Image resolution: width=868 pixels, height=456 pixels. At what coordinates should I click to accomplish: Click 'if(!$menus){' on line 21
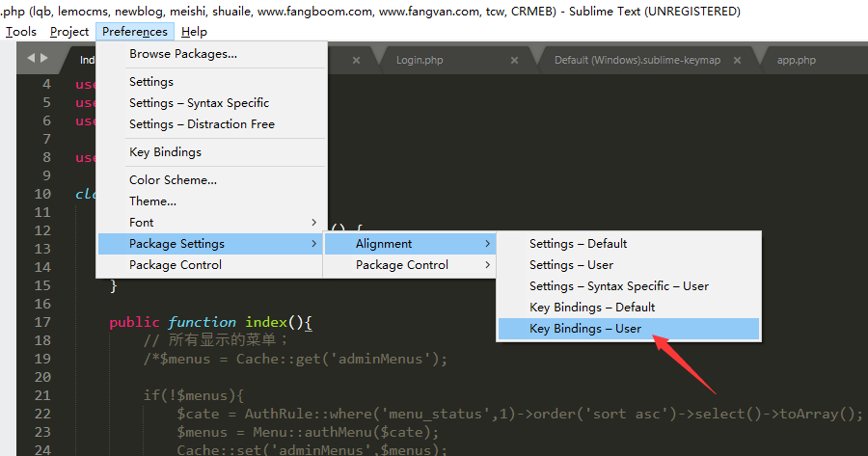[193, 395]
